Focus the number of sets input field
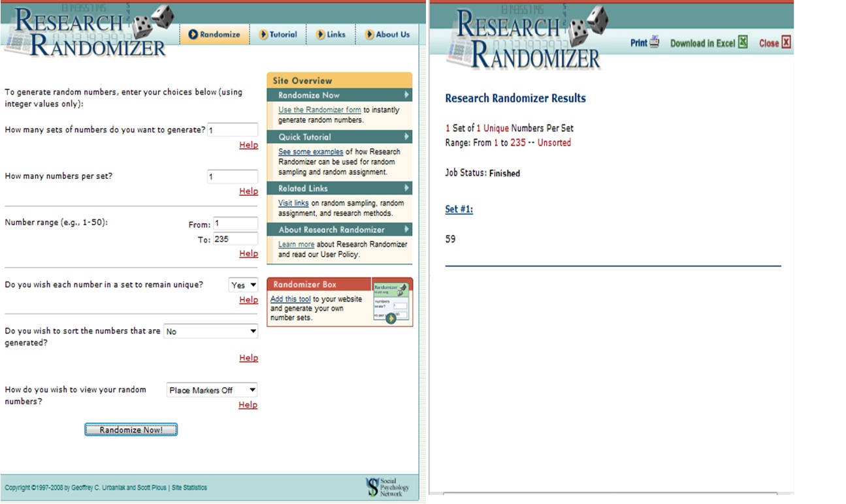This screenshot has width=846, height=504. pos(233,130)
